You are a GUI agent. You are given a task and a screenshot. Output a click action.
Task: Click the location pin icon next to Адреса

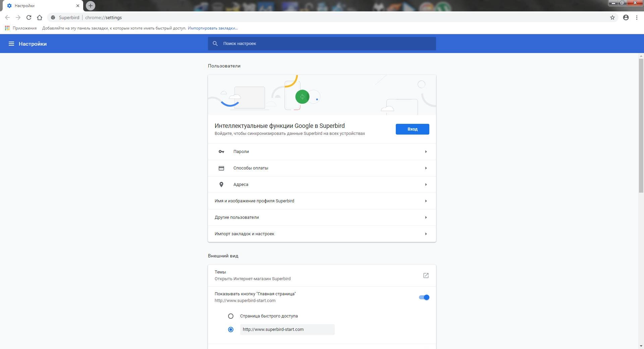click(x=221, y=185)
